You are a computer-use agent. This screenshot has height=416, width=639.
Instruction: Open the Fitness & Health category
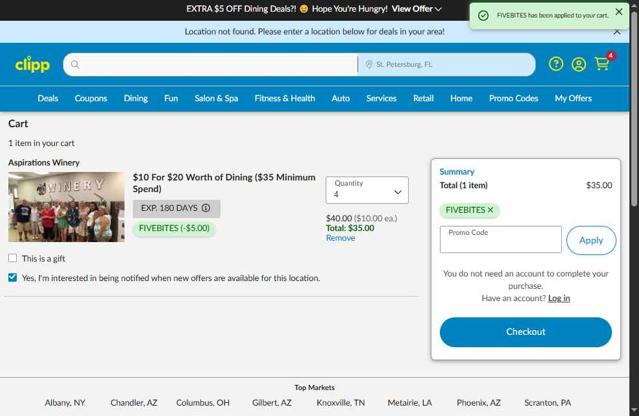pos(285,98)
